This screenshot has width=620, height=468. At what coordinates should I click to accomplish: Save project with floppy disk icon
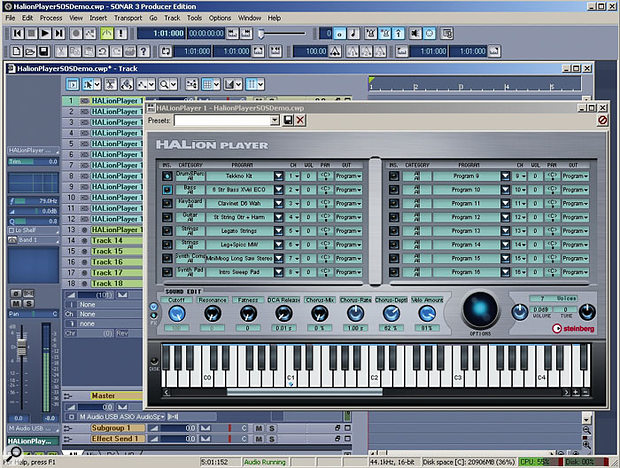point(43,51)
